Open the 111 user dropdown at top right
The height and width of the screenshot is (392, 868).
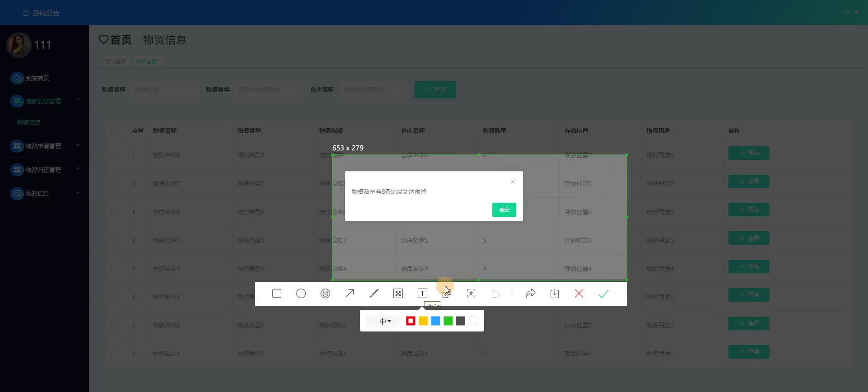(850, 13)
